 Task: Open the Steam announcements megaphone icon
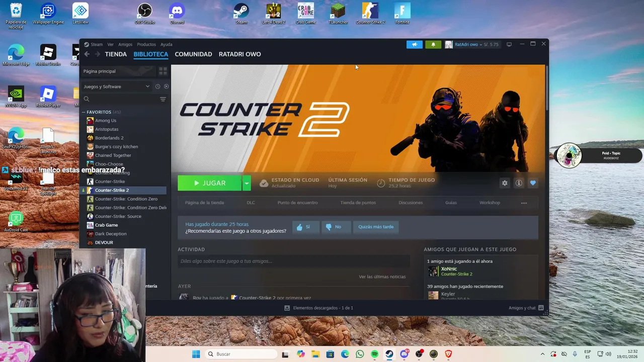415,44
